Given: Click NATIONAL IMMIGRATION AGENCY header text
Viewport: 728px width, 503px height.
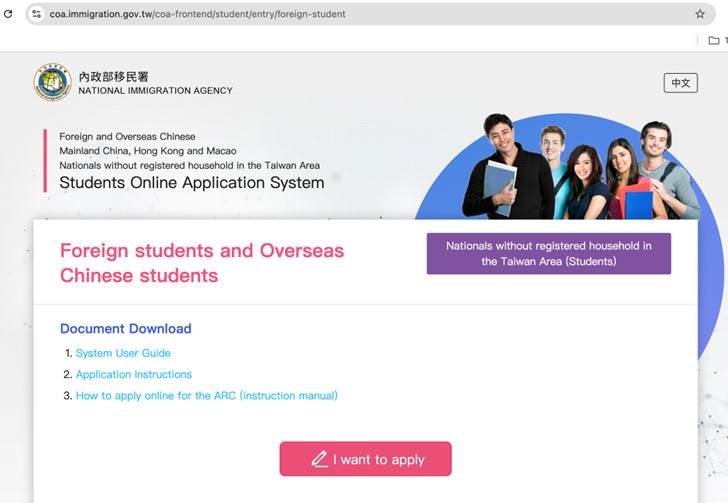Looking at the screenshot, I should (156, 91).
